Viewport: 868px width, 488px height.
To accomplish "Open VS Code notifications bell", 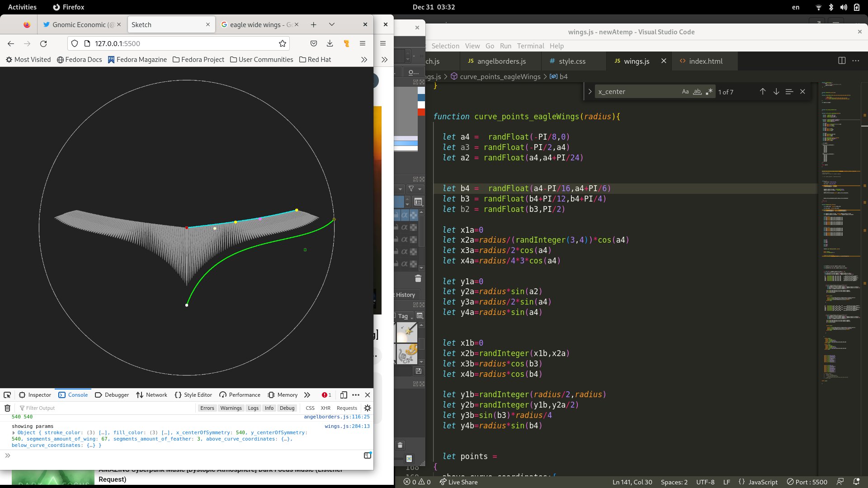I will click(856, 482).
